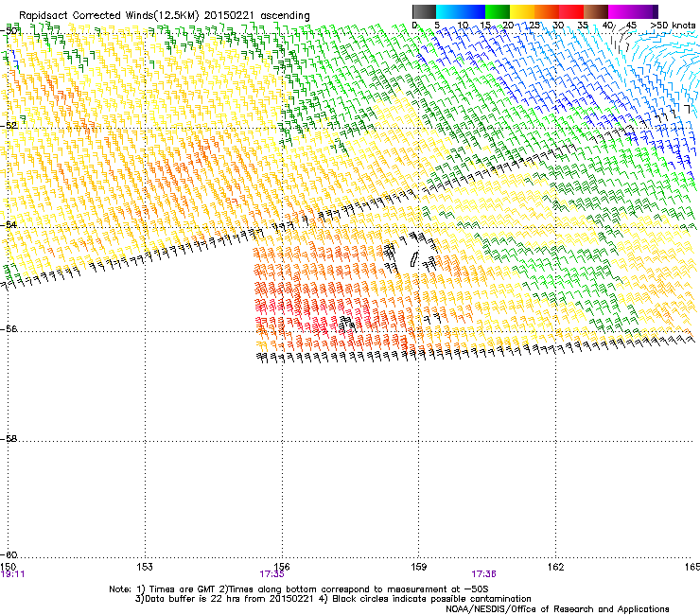The height and width of the screenshot is (615, 700).
Task: Click the purple '13:11' time stamp
Action: [x=12, y=574]
